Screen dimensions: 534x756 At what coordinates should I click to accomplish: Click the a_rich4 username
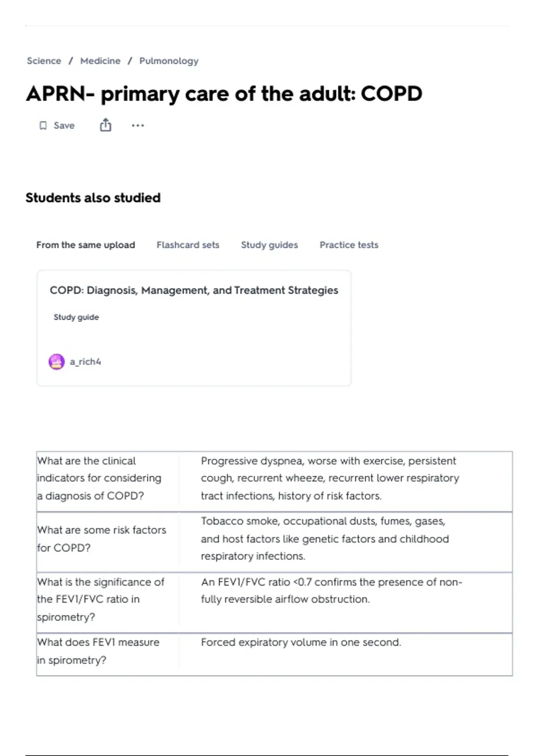tap(85, 362)
